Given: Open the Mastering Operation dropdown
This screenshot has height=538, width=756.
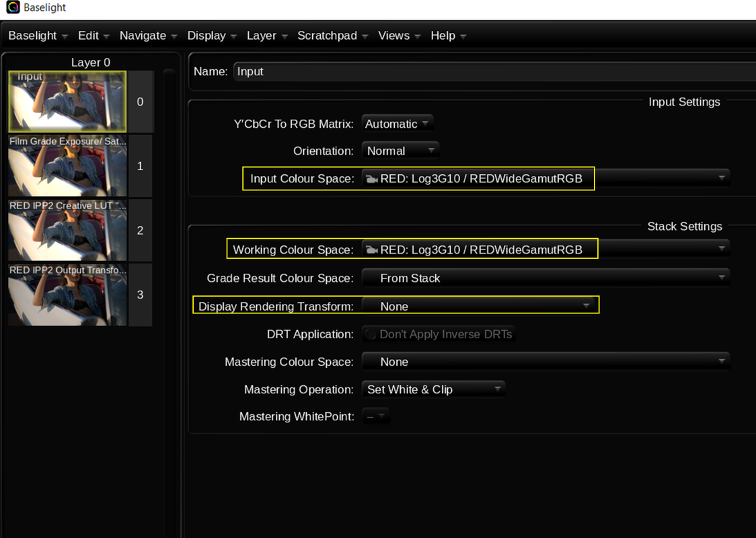Looking at the screenshot, I should (433, 389).
